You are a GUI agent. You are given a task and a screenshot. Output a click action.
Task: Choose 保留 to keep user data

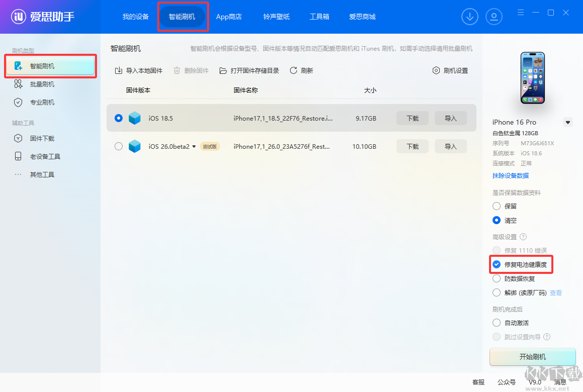point(497,206)
